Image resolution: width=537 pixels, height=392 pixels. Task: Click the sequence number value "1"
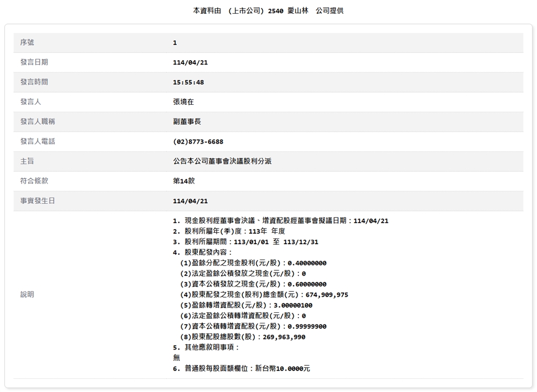[175, 42]
